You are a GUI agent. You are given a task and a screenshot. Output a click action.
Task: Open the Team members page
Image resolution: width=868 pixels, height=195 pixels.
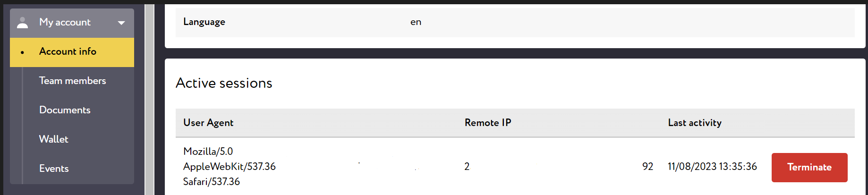click(73, 81)
